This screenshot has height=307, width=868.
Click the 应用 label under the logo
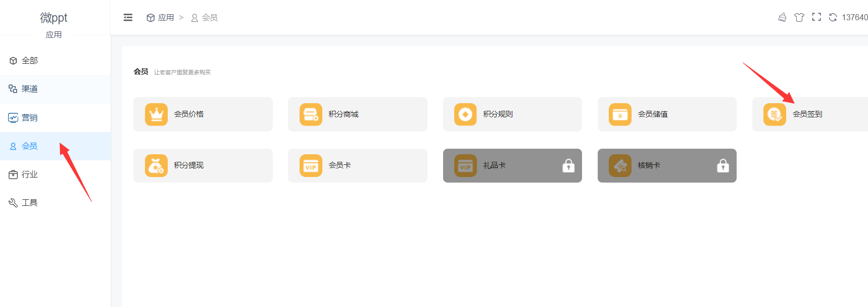[x=54, y=35]
